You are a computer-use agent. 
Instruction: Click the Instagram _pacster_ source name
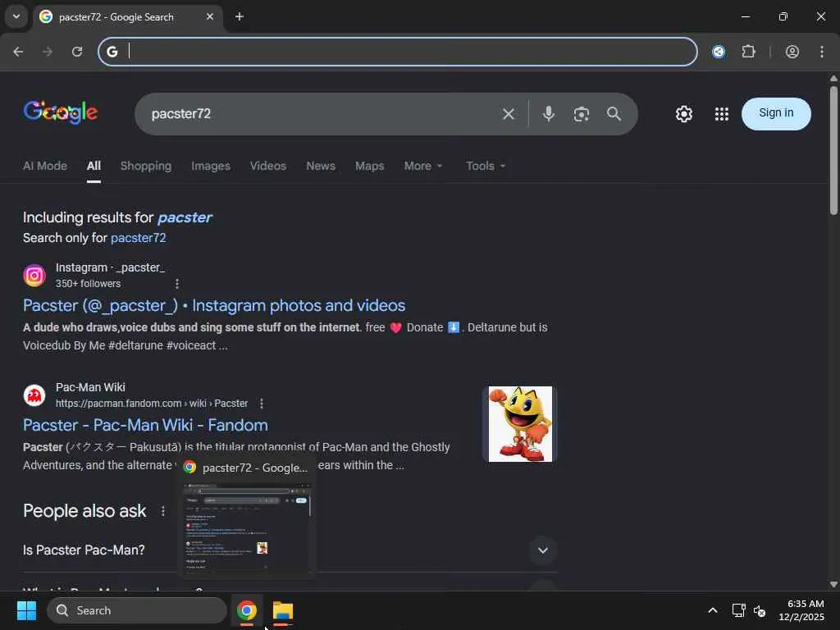111,267
